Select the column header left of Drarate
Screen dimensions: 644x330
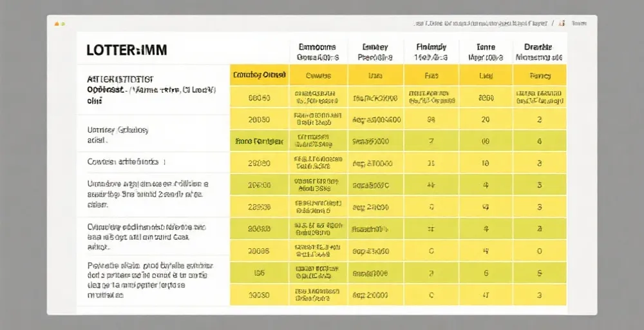pyautogui.click(x=486, y=52)
